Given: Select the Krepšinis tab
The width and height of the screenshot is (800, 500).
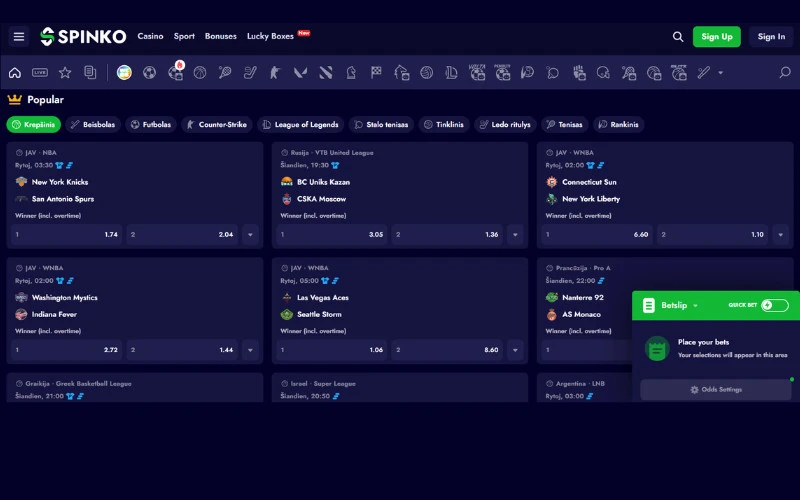Looking at the screenshot, I should point(34,124).
